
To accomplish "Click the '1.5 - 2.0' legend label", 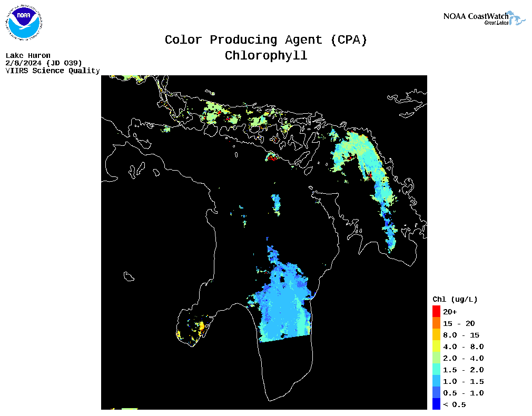I will click(x=463, y=370).
